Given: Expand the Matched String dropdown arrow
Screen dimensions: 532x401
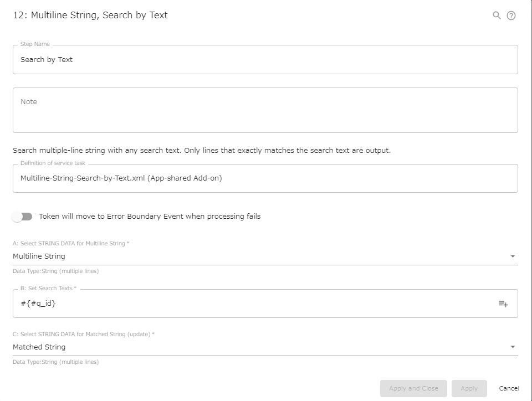Looking at the screenshot, I should pyautogui.click(x=513, y=347).
